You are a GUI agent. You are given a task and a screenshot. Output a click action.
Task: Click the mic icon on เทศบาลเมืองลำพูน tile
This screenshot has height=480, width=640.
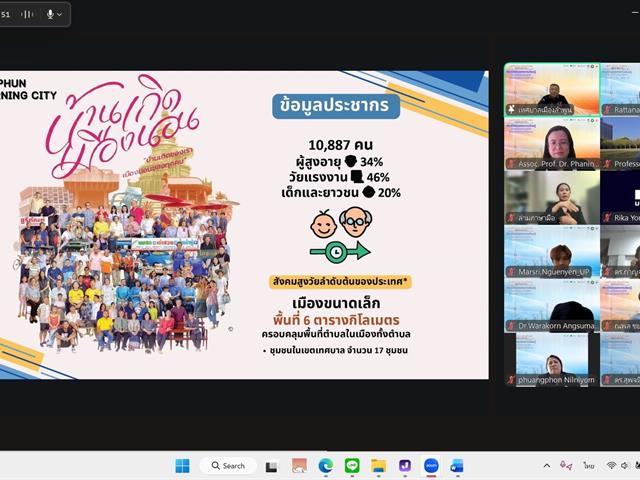click(x=511, y=109)
